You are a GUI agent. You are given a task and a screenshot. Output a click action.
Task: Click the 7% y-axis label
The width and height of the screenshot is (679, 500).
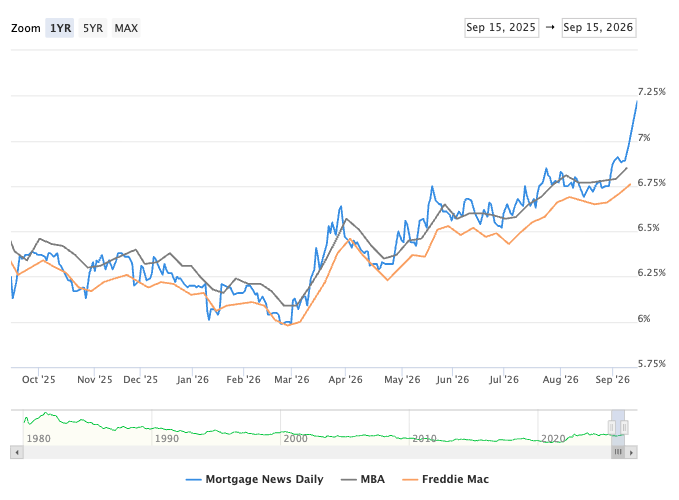[644, 138]
